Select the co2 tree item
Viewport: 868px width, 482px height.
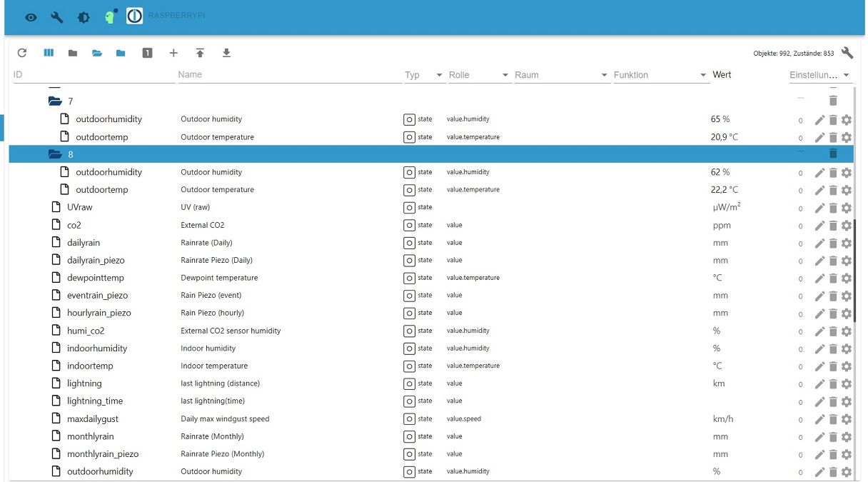tap(74, 225)
